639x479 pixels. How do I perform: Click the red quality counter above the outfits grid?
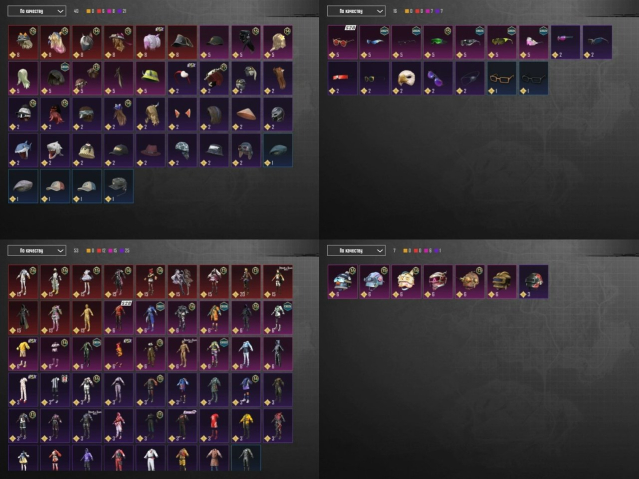tap(101, 251)
